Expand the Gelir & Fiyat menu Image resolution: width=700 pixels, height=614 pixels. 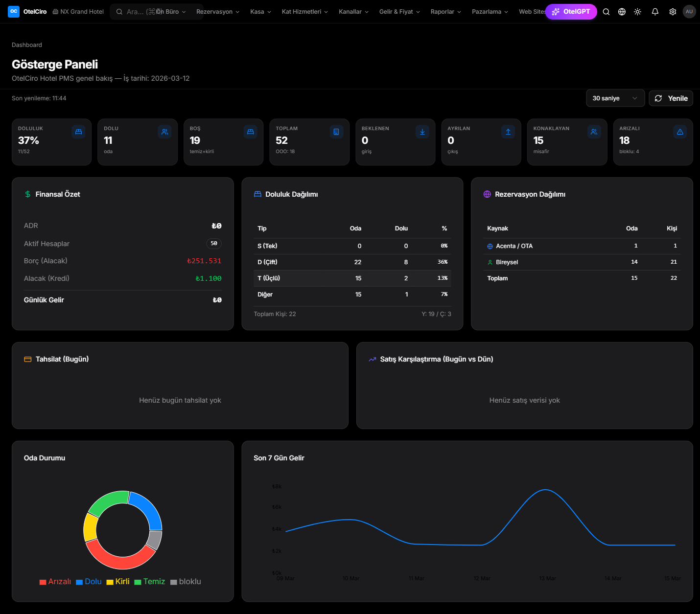click(x=399, y=12)
